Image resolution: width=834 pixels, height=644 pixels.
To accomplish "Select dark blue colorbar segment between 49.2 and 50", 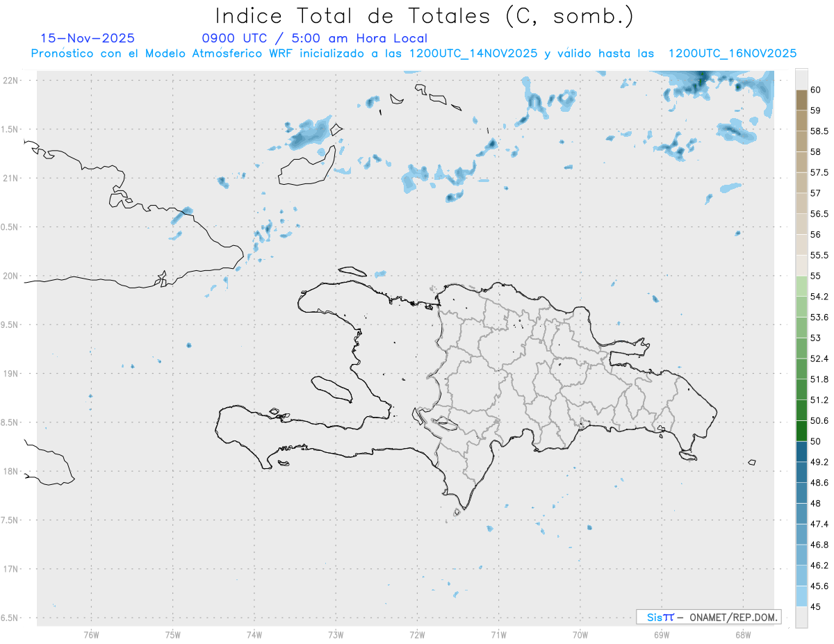I will pyautogui.click(x=801, y=452).
